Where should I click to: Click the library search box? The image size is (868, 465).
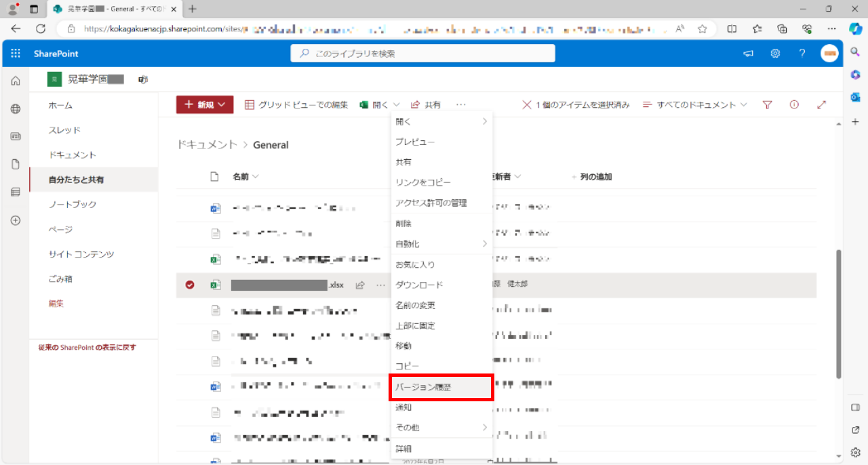tap(422, 54)
